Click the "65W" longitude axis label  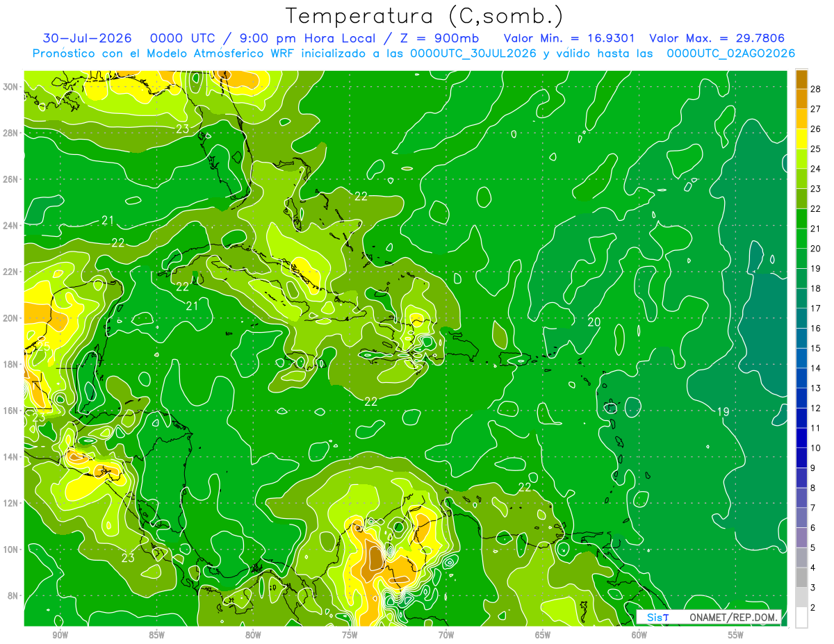click(x=543, y=635)
